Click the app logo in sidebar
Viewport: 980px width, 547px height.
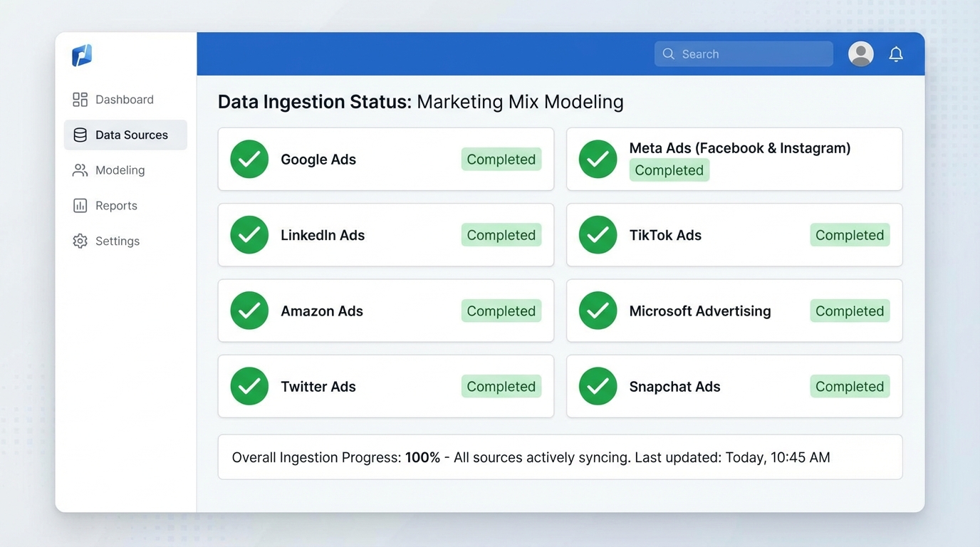[82, 55]
